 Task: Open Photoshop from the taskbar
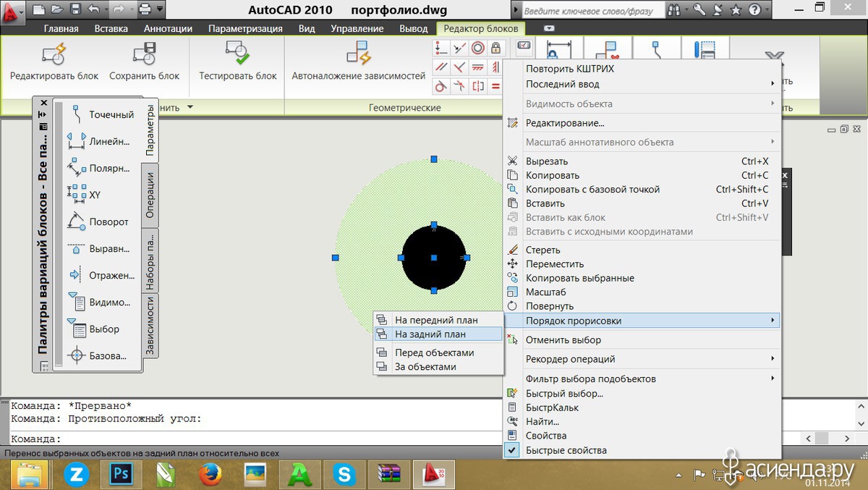click(x=119, y=475)
